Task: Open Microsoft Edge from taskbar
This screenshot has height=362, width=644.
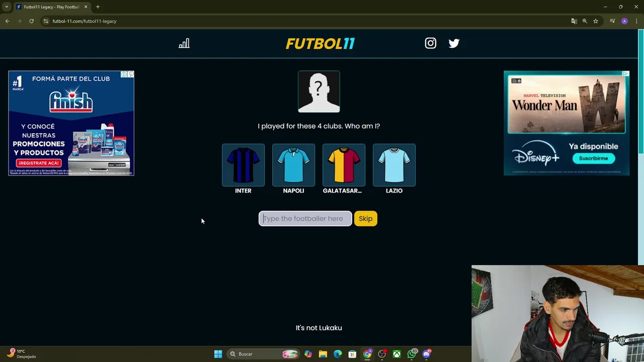Action: [x=338, y=354]
